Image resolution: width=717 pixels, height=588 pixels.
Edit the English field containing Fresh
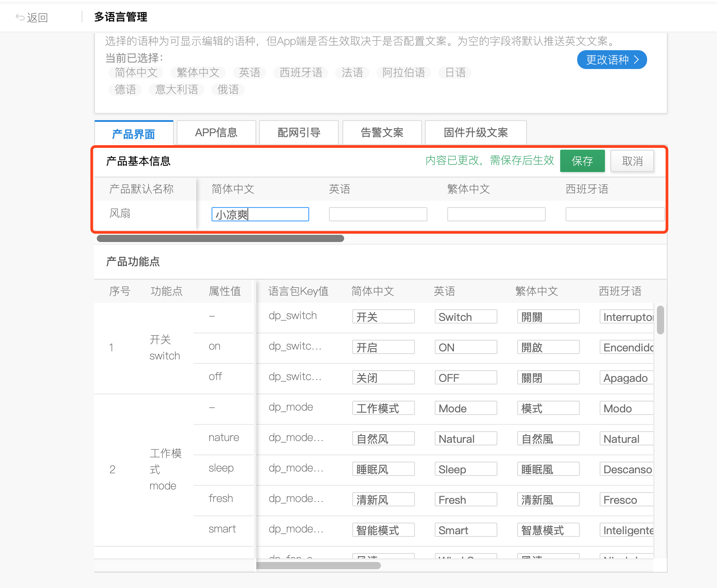pyautogui.click(x=466, y=499)
